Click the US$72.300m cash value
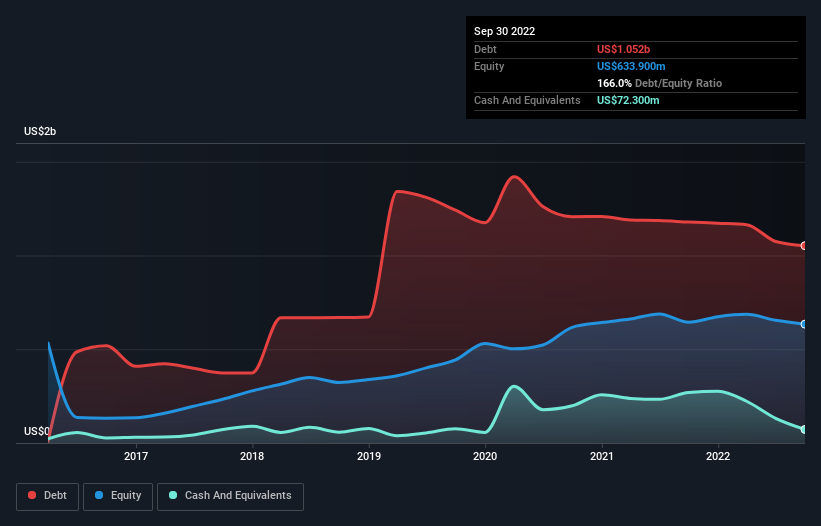The height and width of the screenshot is (526, 821). [628, 100]
